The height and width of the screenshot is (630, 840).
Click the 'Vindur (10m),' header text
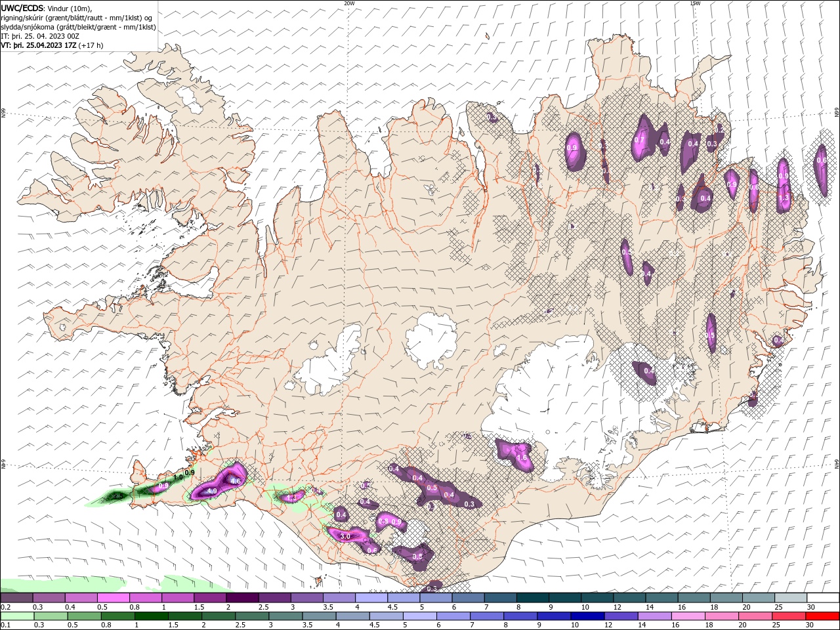(70, 8)
